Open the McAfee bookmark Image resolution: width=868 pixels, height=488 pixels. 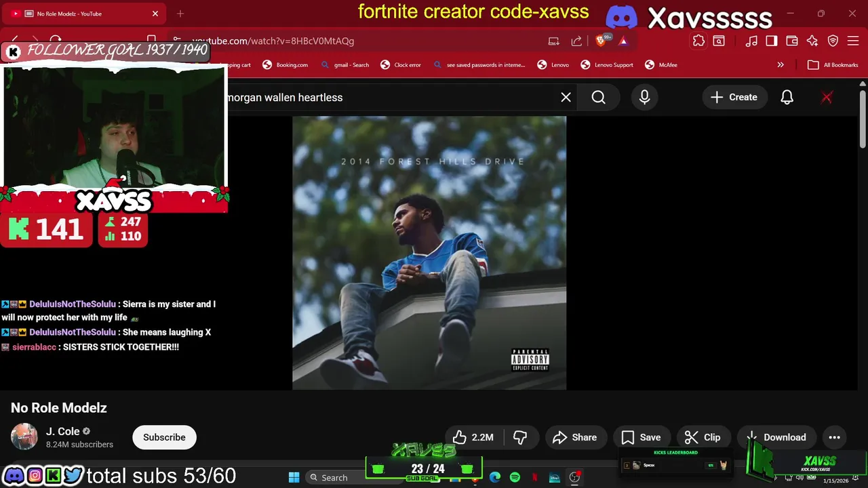[x=660, y=65]
